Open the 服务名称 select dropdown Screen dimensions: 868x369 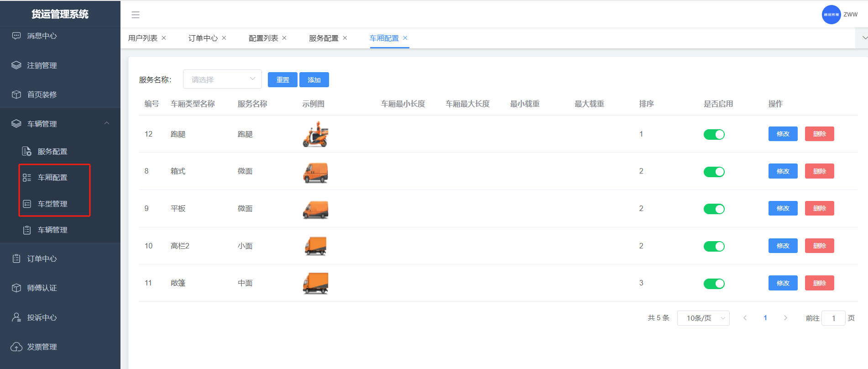[x=222, y=79]
